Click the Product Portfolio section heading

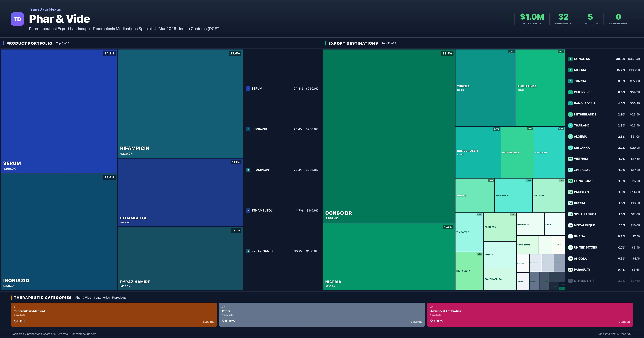click(29, 43)
